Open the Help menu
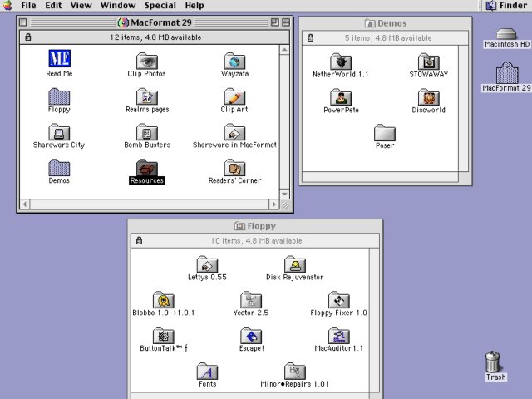The width and height of the screenshot is (532, 399). click(x=195, y=6)
